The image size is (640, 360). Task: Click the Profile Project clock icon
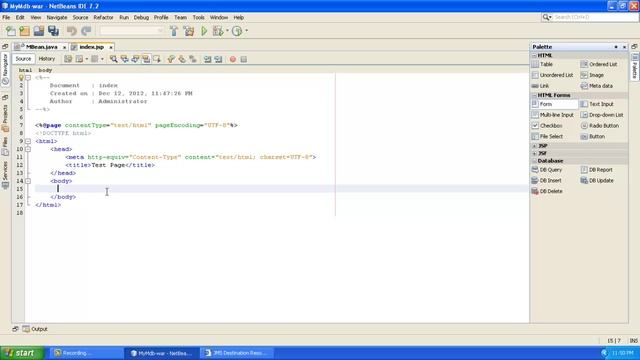[237, 31]
